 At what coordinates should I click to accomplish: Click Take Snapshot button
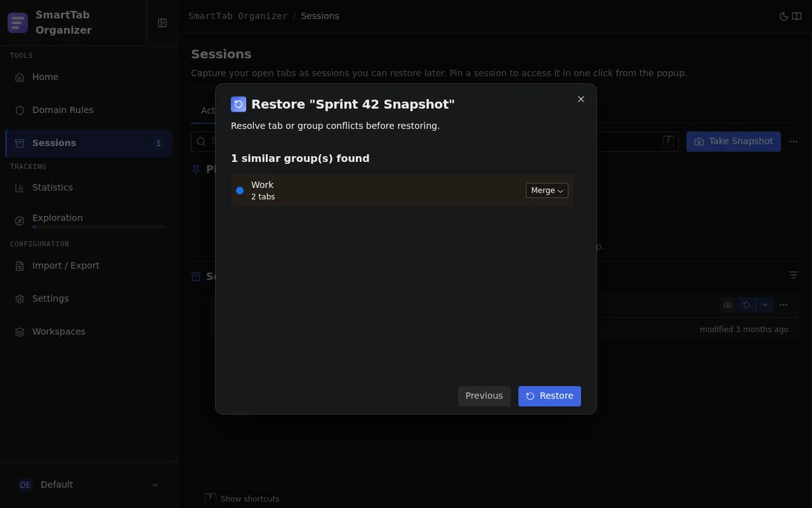pos(733,141)
